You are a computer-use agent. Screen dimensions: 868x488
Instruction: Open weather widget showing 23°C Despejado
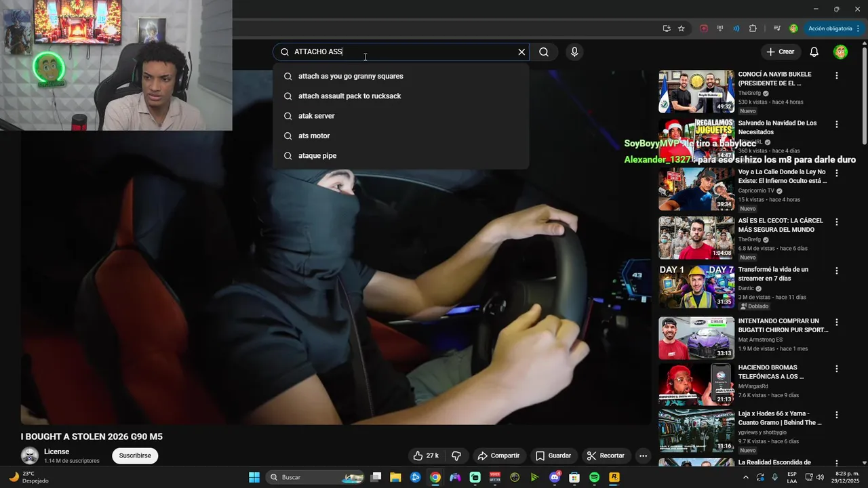point(29,477)
